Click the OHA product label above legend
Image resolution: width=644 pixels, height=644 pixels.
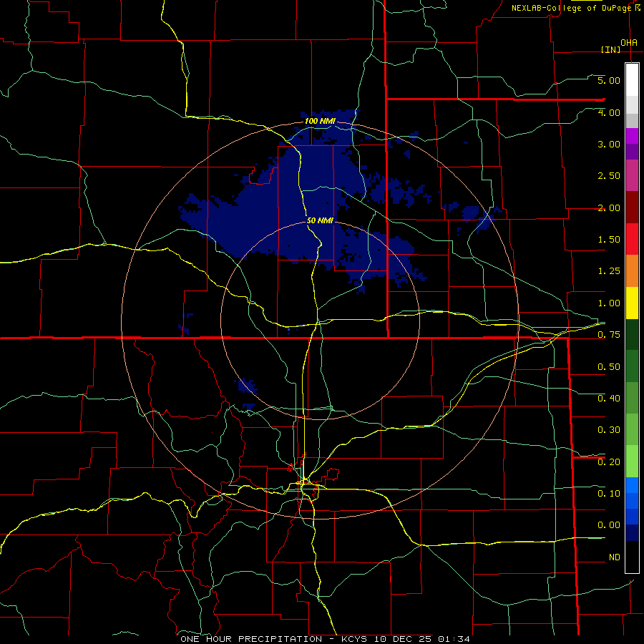[x=629, y=43]
